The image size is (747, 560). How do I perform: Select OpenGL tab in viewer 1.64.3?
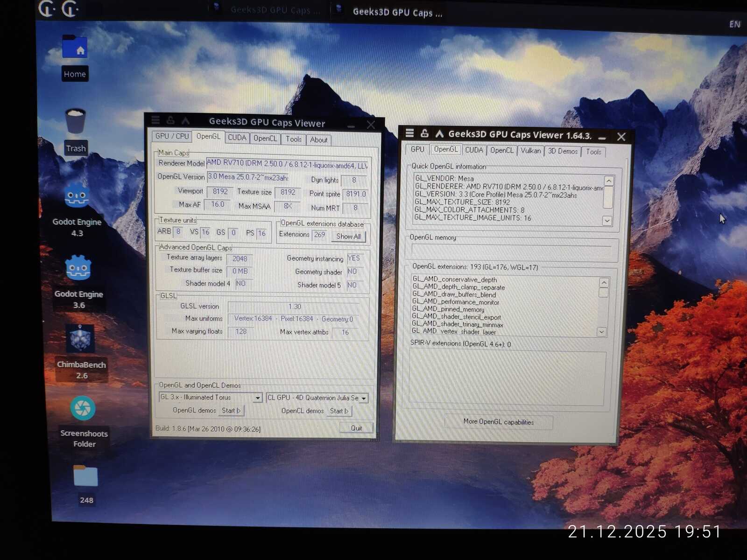click(446, 149)
